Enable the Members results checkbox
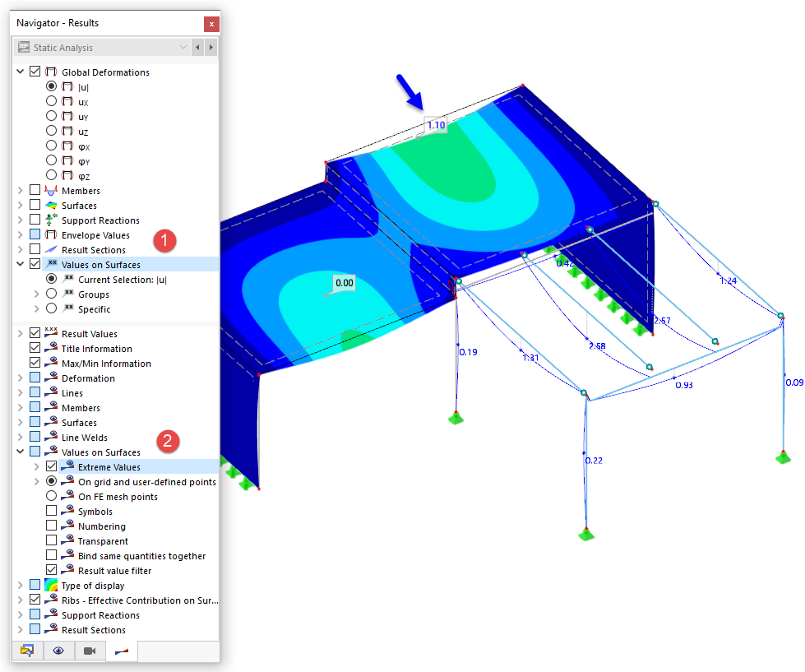Viewport: 805px width, 672px height. click(35, 190)
